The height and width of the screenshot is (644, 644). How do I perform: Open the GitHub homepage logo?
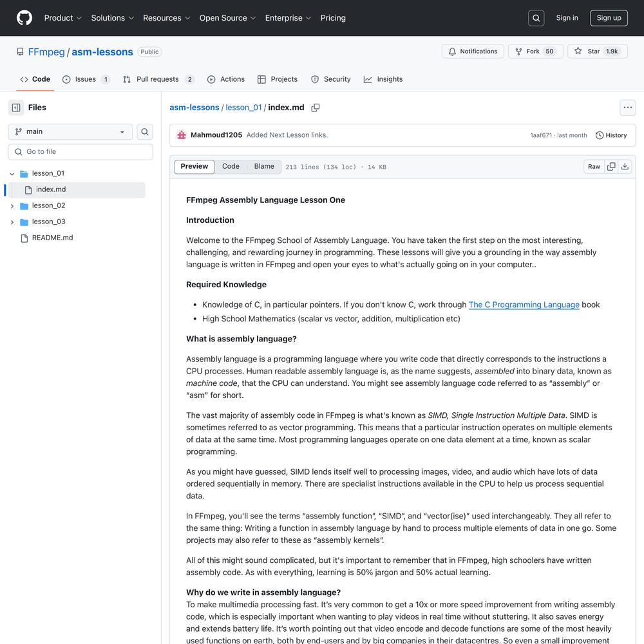click(24, 18)
